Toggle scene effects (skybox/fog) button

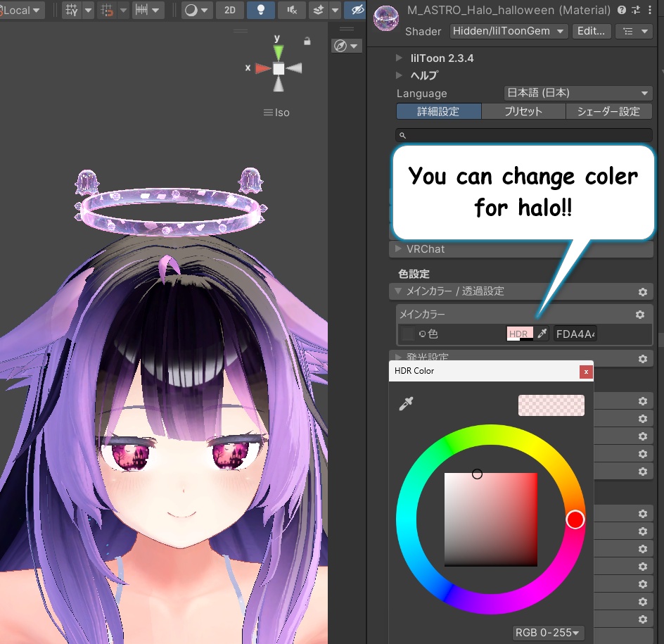pyautogui.click(x=319, y=10)
